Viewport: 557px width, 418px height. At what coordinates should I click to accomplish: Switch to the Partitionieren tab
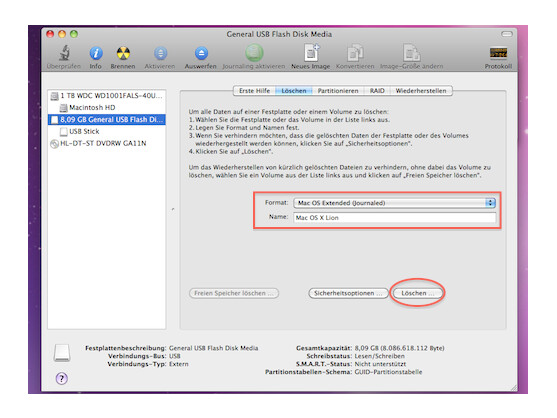click(x=338, y=91)
